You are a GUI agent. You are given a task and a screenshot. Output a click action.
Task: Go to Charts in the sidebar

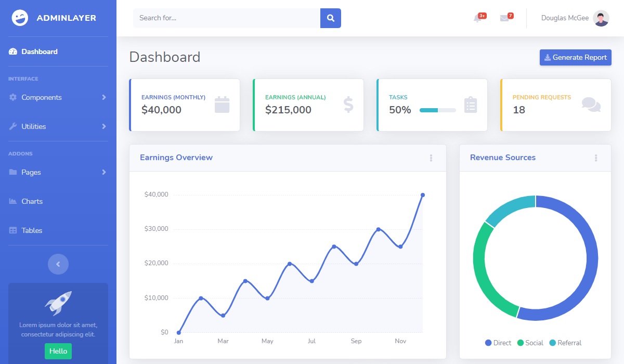pos(32,201)
